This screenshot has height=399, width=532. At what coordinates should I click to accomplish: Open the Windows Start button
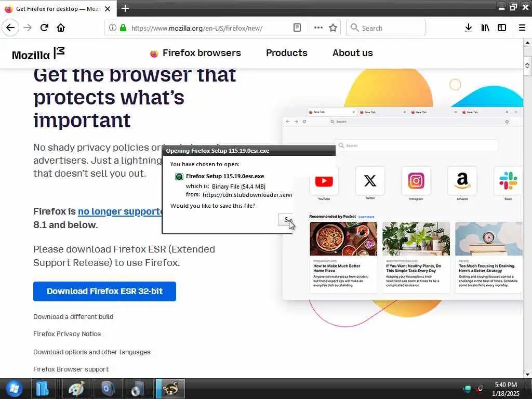coord(14,389)
